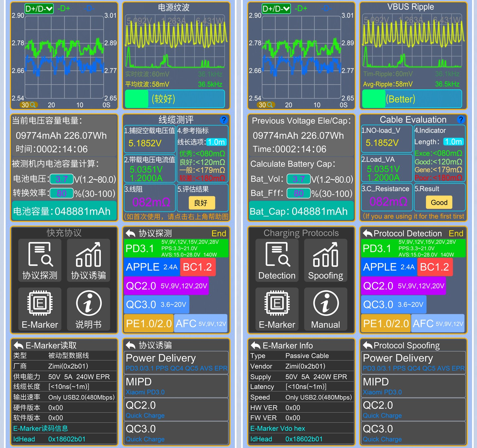Open the 协议诱骗 spoofing chart icon

pos(88,260)
